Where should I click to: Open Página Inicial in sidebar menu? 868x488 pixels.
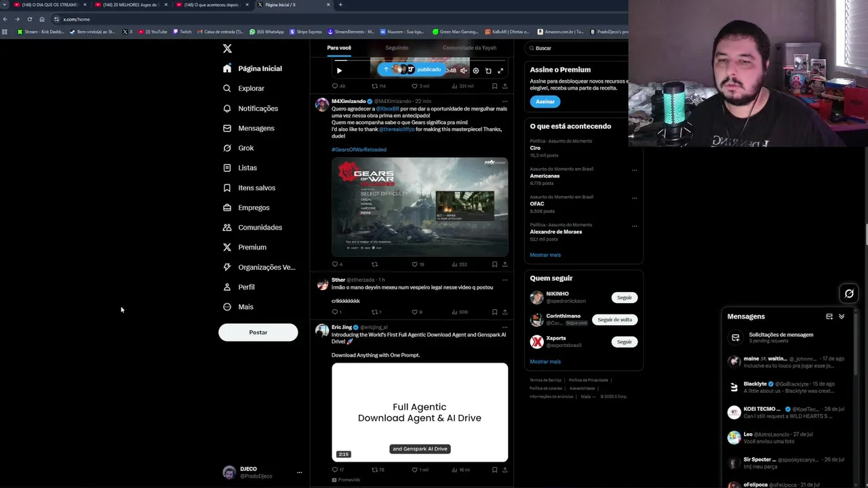pyautogui.click(x=252, y=68)
